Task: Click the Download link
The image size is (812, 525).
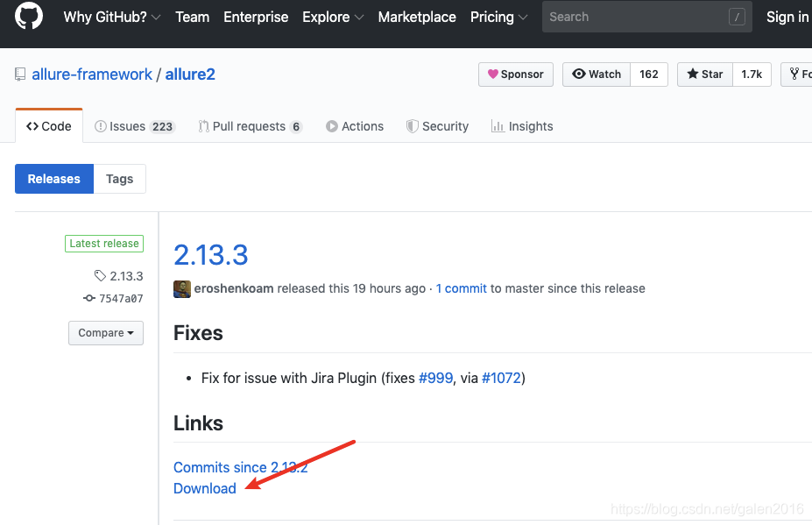Action: [x=205, y=488]
